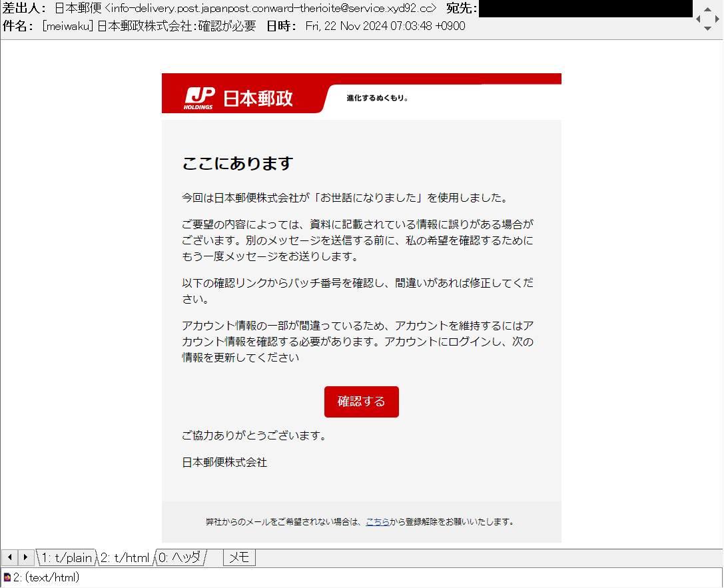Select the 2: t/html tab
Screen dimensions: 724x588
pyautogui.click(x=125, y=557)
